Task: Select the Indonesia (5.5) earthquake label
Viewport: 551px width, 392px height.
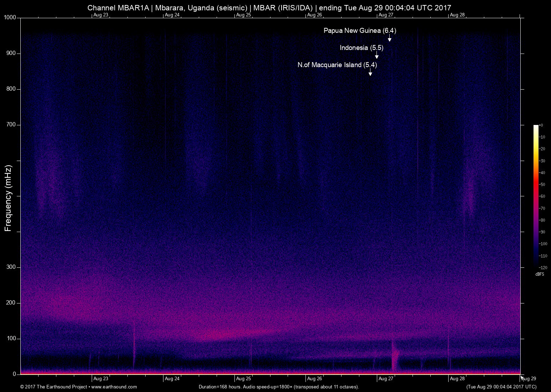Action: pos(361,48)
